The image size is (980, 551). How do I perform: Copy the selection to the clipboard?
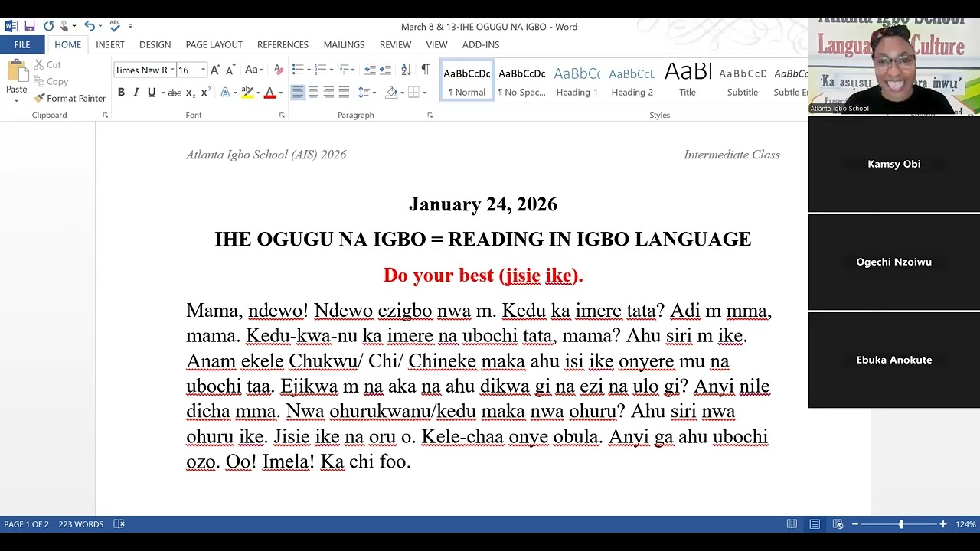51,81
